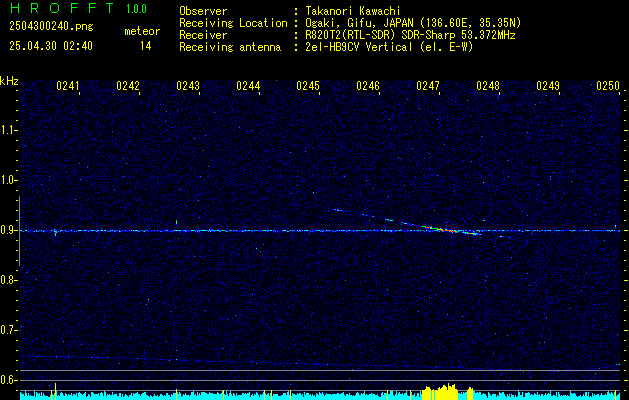Viewport: 629px width, 400px height.
Task: Click the 'meteor' count label
Action: (x=142, y=31)
